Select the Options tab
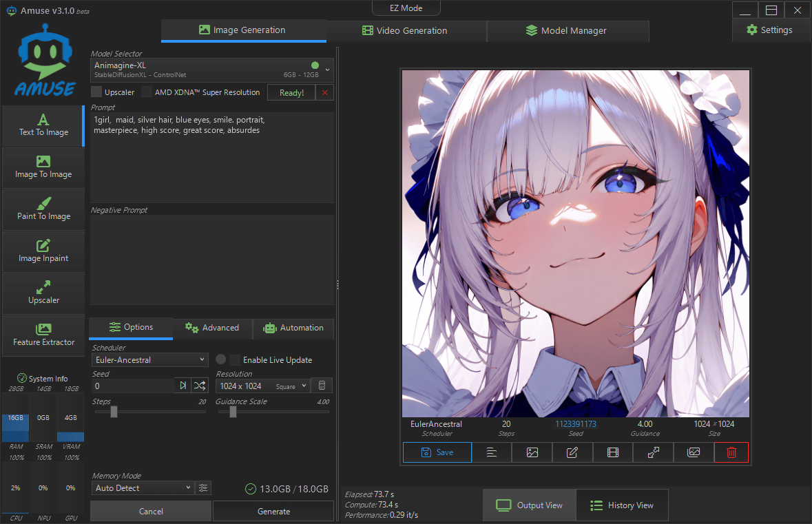The width and height of the screenshot is (812, 524). [x=130, y=327]
